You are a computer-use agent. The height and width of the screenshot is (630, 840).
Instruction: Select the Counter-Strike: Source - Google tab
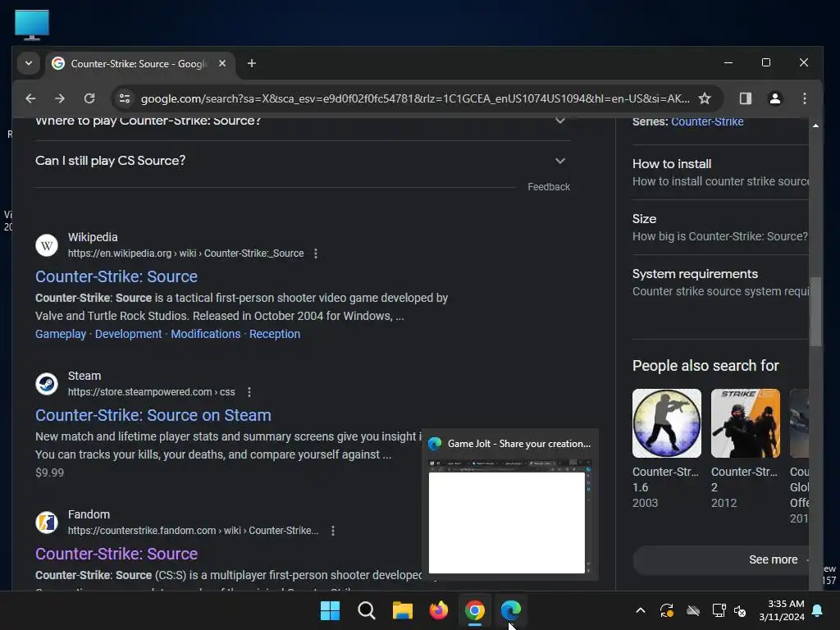pyautogui.click(x=139, y=64)
